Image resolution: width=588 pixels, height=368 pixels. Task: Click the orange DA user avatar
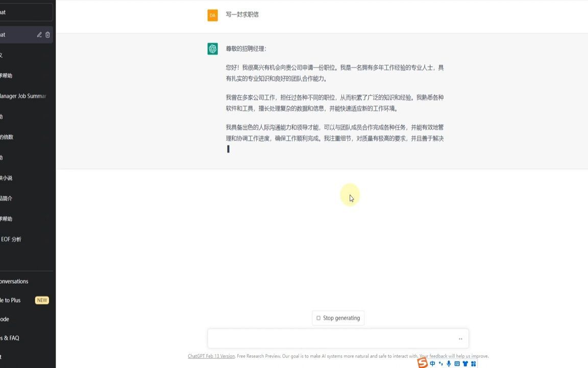click(x=213, y=15)
